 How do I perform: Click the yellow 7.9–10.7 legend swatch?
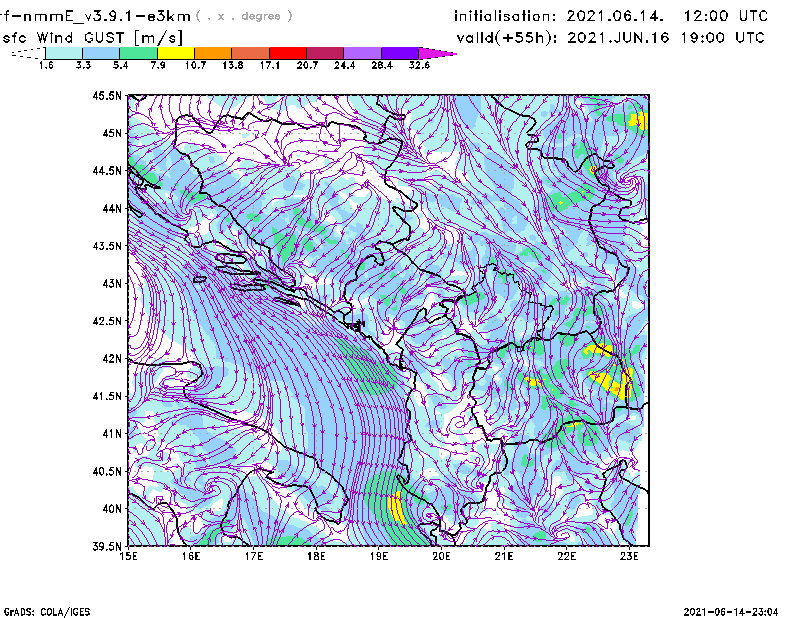176,53
